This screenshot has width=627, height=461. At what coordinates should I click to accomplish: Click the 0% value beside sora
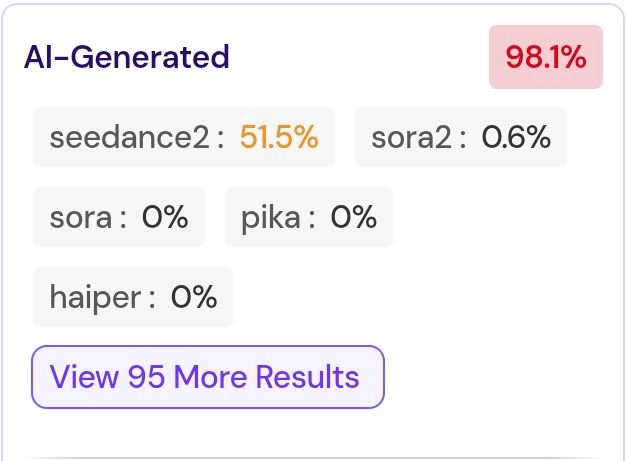coord(165,217)
